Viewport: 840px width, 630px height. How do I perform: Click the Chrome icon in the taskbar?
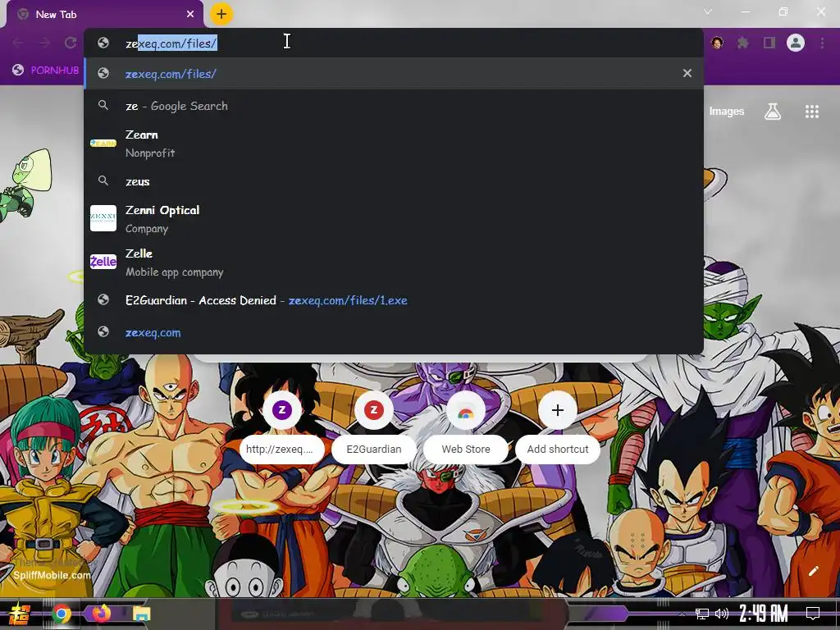pyautogui.click(x=62, y=614)
